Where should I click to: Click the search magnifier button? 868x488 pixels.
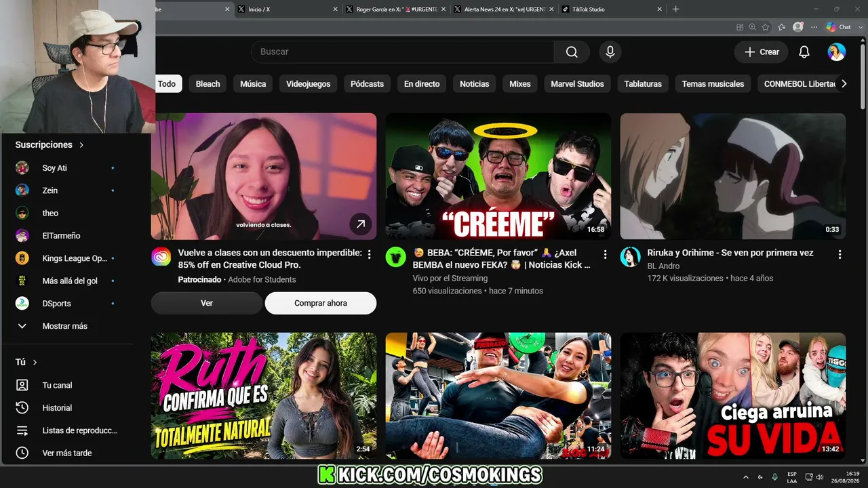click(x=572, y=52)
